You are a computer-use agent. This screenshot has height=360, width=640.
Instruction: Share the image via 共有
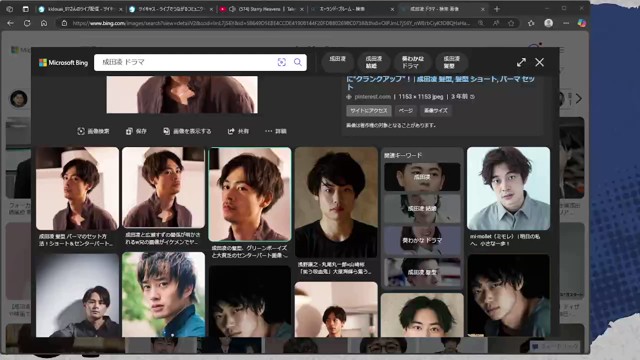click(238, 131)
